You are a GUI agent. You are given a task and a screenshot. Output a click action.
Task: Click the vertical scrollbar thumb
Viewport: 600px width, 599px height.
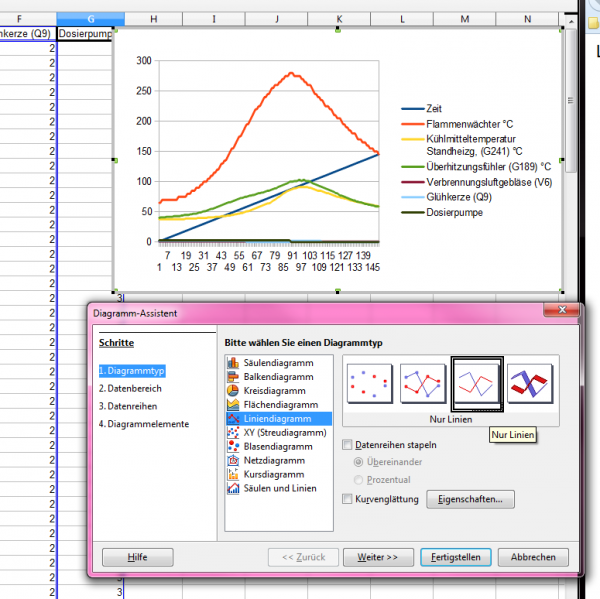[x=571, y=101]
